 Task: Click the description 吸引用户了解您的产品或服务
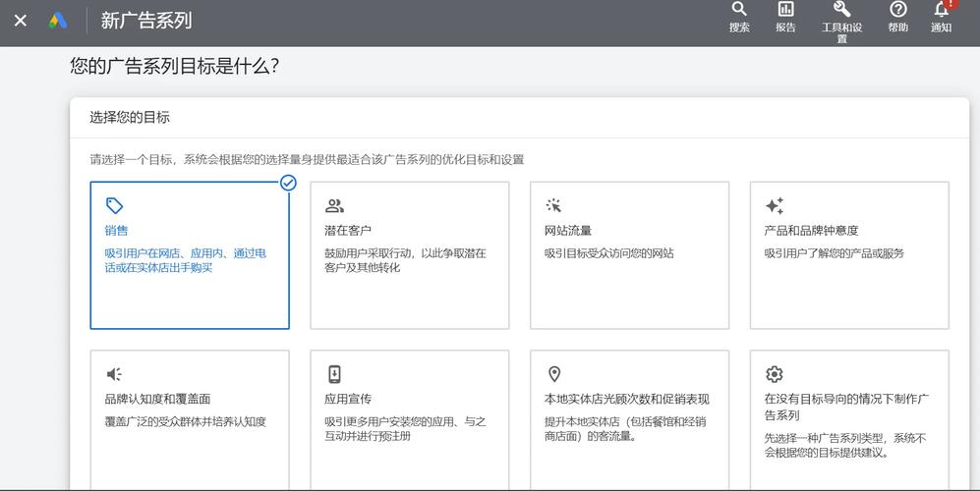(834, 253)
